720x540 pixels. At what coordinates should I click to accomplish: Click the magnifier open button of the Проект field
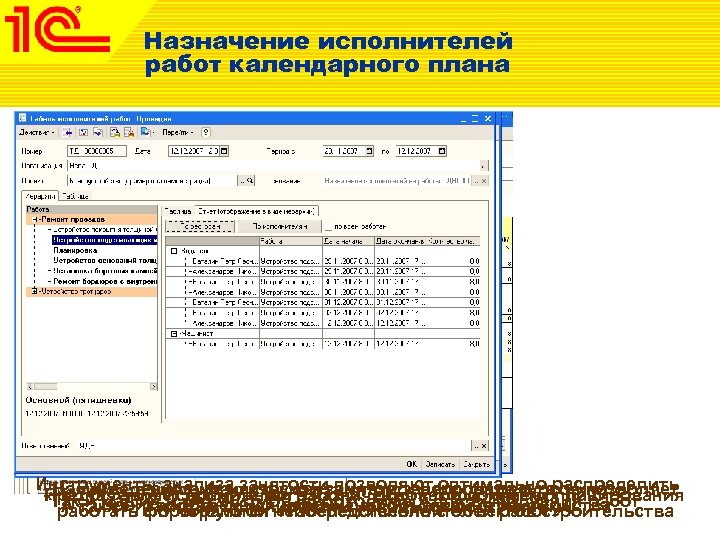pos(250,181)
